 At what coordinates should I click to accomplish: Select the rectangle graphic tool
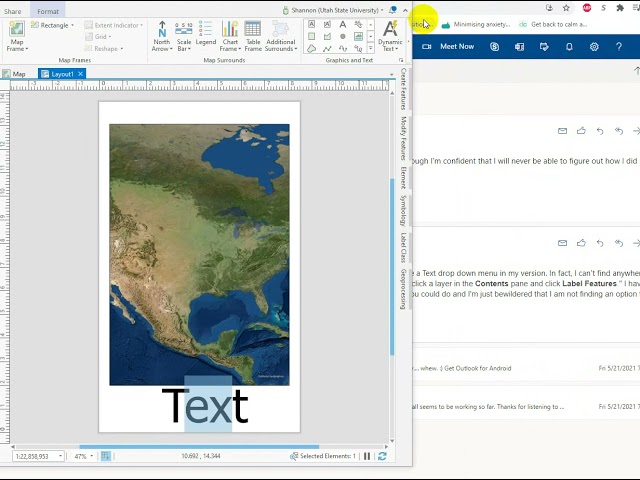pyautogui.click(x=311, y=36)
